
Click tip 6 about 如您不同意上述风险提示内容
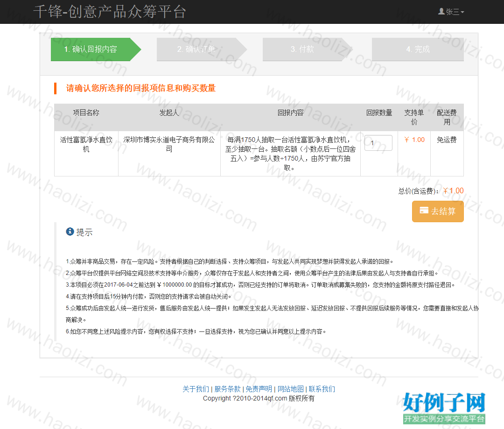(x=196, y=331)
